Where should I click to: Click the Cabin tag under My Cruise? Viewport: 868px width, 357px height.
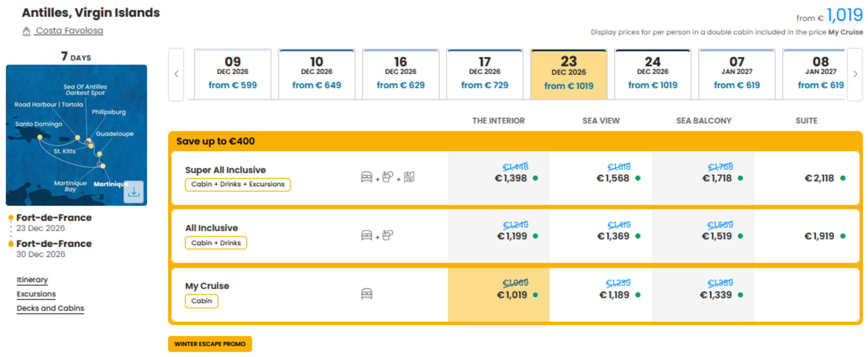pos(201,301)
